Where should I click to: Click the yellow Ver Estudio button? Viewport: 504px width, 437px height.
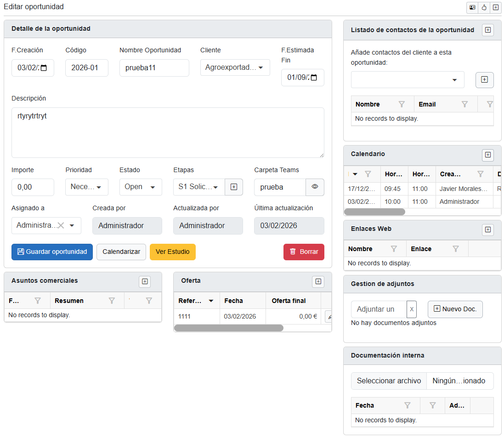(172, 252)
